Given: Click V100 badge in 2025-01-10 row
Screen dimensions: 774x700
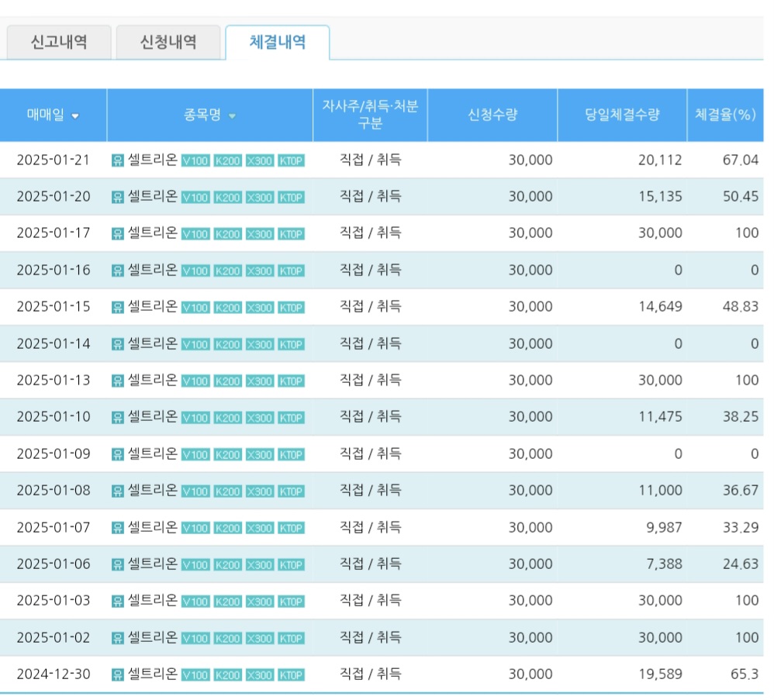Looking at the screenshot, I should (195, 419).
